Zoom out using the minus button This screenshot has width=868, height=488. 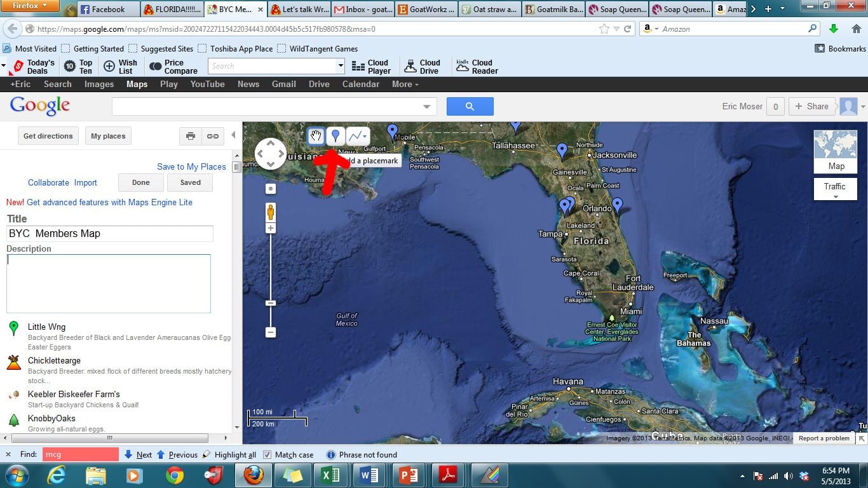pos(271,332)
